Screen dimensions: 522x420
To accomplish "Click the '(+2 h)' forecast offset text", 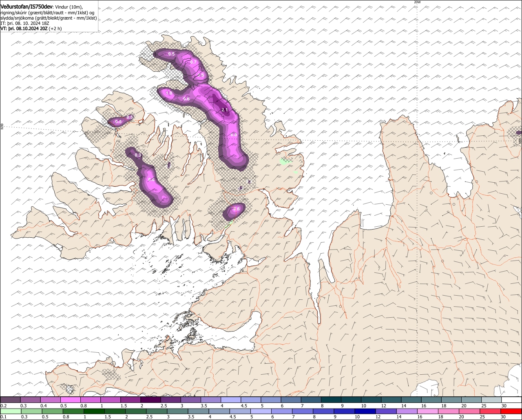I will [x=55, y=29].
